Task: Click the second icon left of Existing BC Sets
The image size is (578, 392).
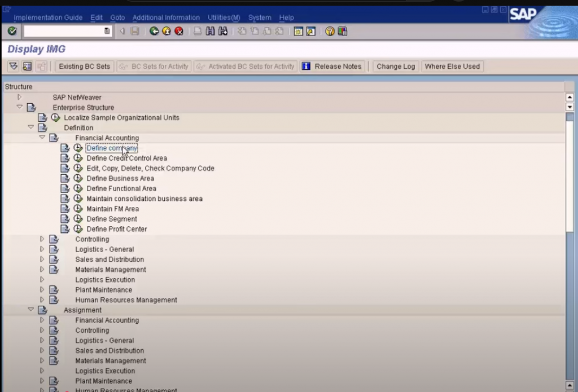Action: pos(27,67)
